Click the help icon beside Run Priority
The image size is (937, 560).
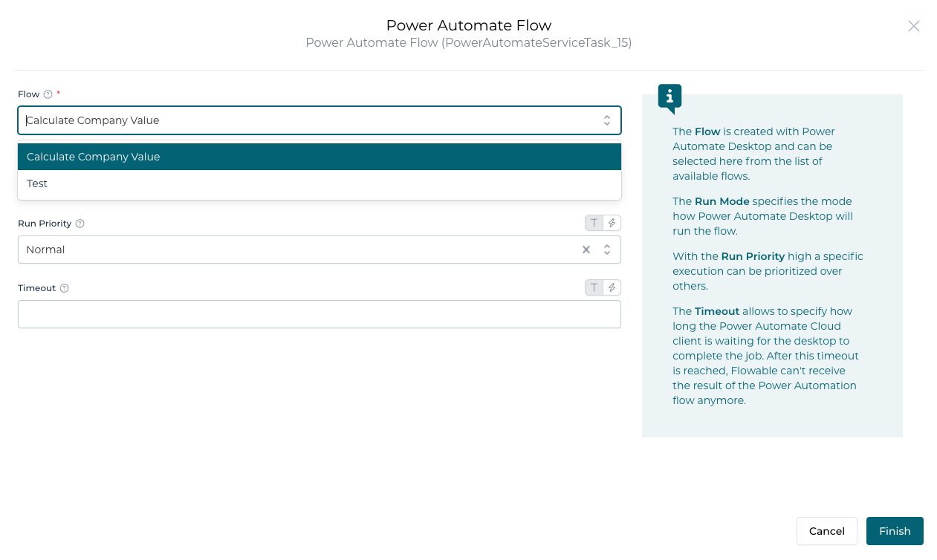click(x=81, y=223)
